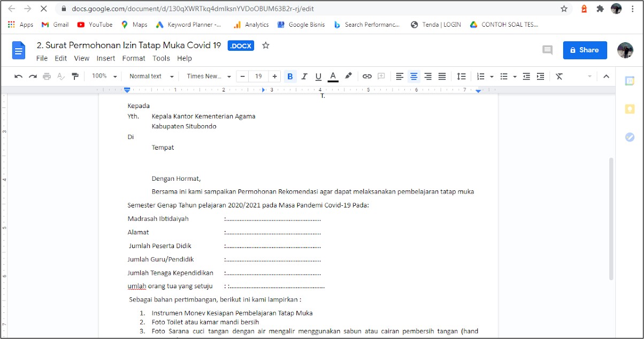The height and width of the screenshot is (339, 644).
Task: Align text to the right
Action: pyautogui.click(x=428, y=76)
